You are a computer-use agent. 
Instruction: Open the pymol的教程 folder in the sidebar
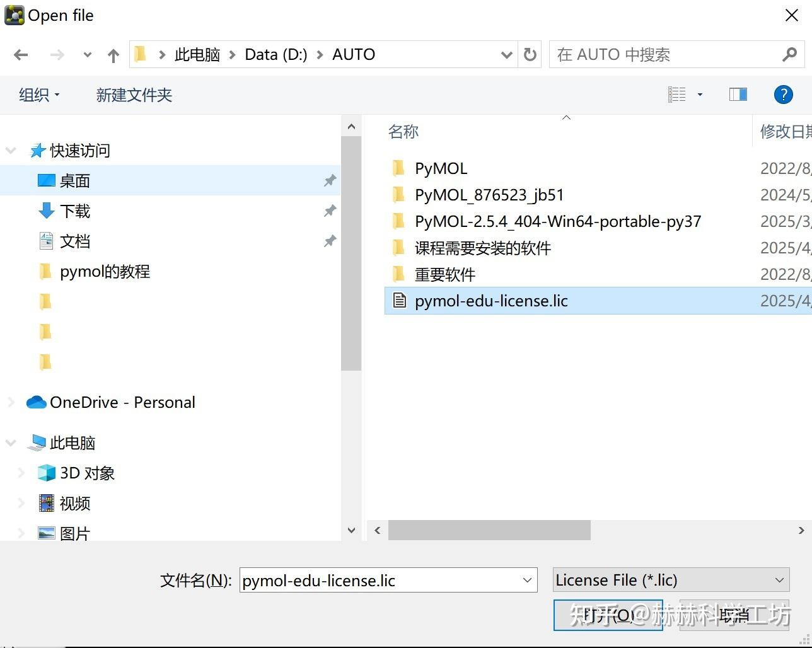click(105, 272)
